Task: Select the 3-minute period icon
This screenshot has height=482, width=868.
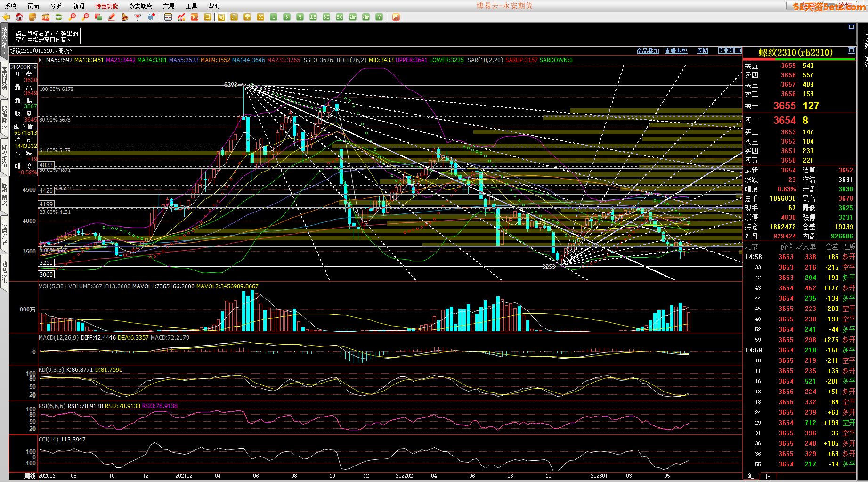Action: point(287,17)
